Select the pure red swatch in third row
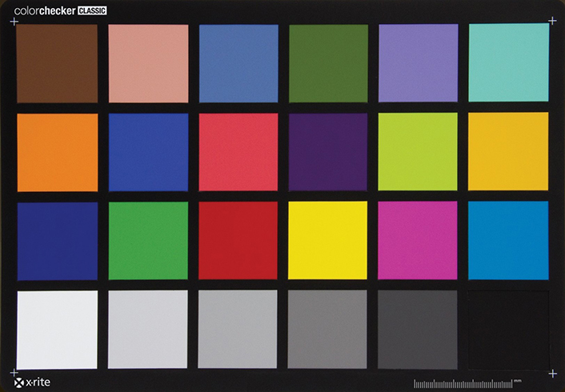 [238, 240]
